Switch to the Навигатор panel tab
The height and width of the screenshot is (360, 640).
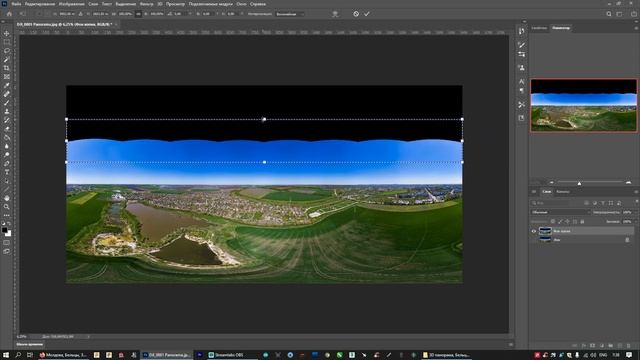coord(561,28)
